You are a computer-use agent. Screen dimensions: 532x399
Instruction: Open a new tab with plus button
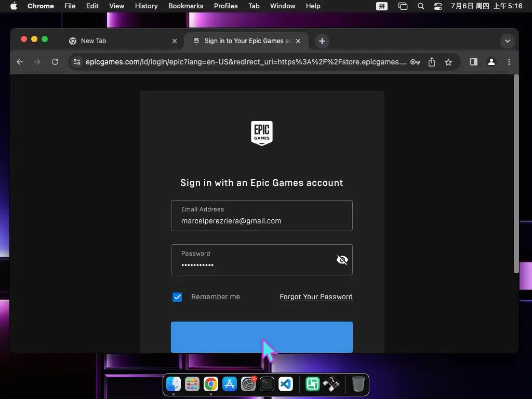coord(322,41)
